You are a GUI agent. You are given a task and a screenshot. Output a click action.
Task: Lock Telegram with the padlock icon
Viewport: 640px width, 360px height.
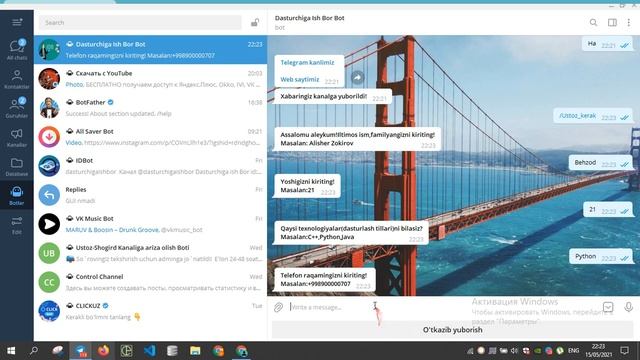coord(255,22)
